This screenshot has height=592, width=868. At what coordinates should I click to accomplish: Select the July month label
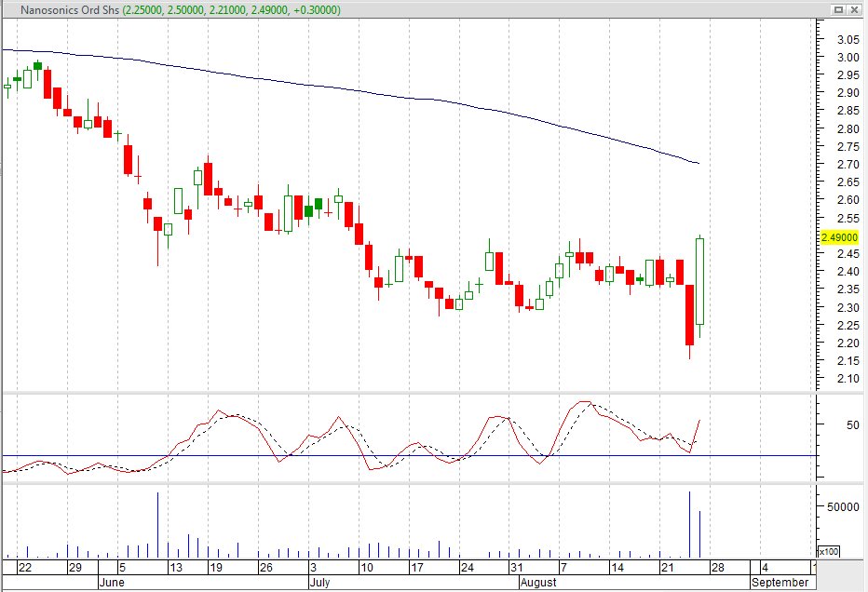[319, 583]
